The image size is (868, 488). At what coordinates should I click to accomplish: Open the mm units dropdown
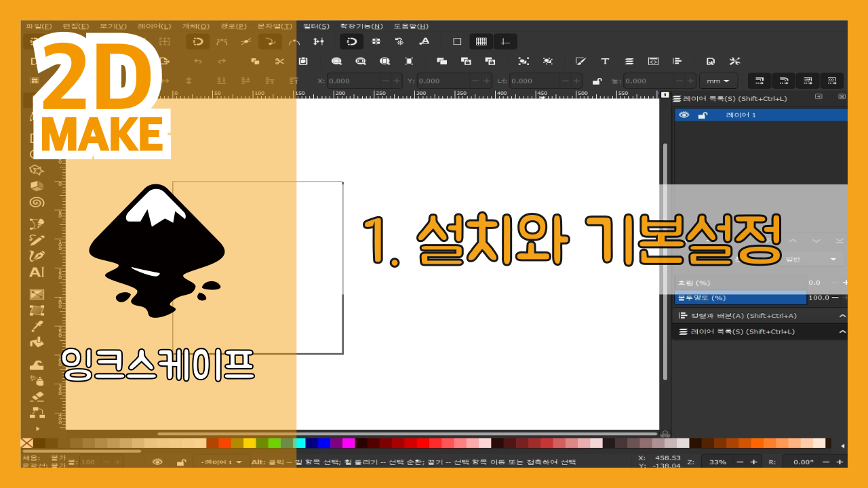coord(719,81)
